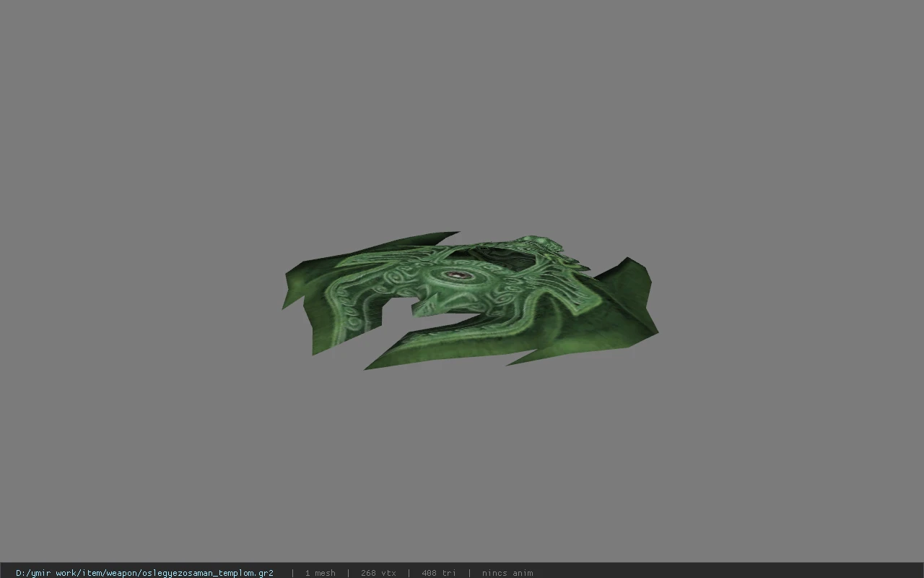
Task: Click the '1 mesh' status entry
Action: pyautogui.click(x=320, y=573)
